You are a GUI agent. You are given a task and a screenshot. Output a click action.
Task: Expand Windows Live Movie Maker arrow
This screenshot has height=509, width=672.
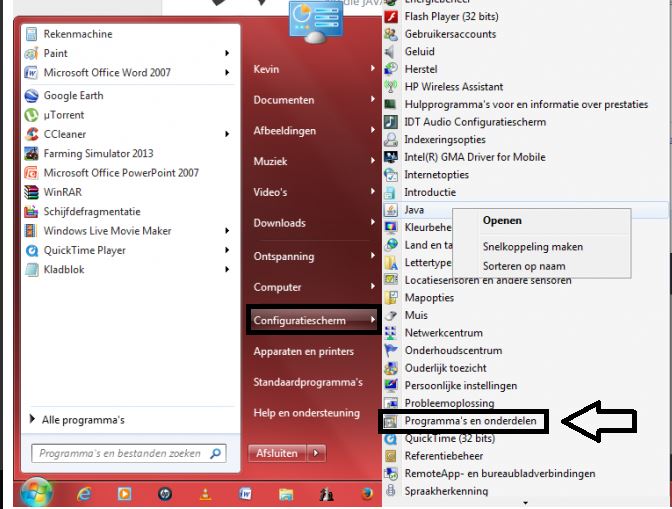[x=227, y=231]
